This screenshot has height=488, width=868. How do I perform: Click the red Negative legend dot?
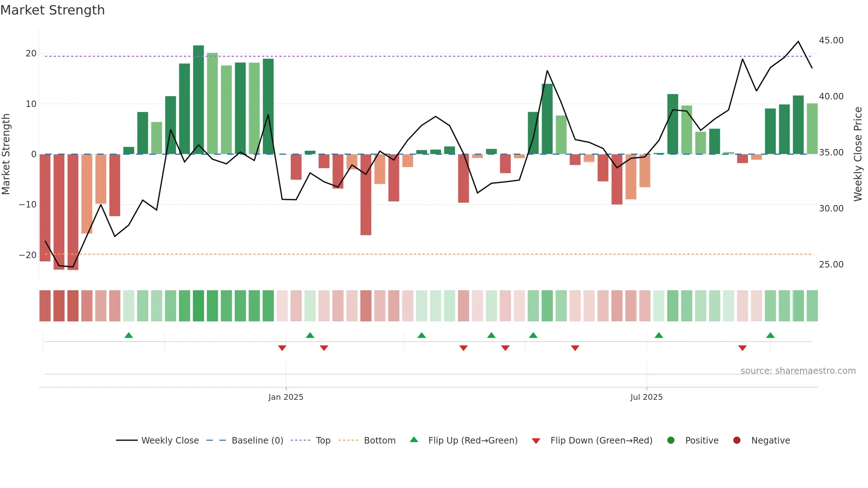(x=737, y=440)
